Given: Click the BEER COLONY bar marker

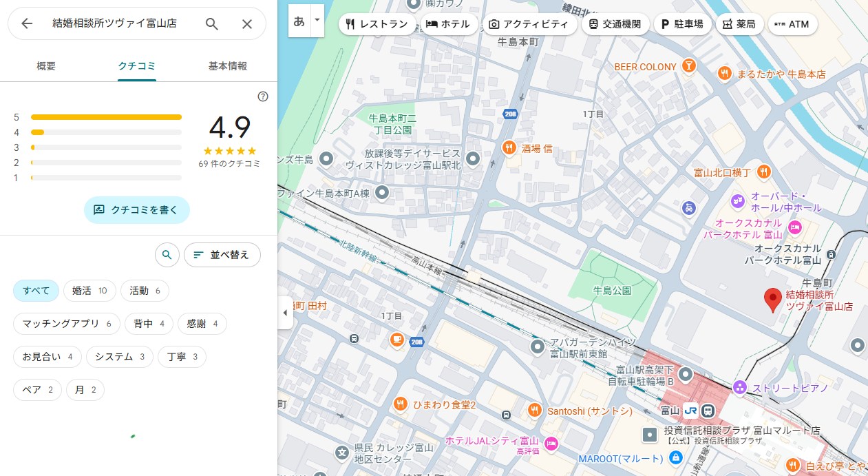Looking at the screenshot, I should (x=688, y=67).
